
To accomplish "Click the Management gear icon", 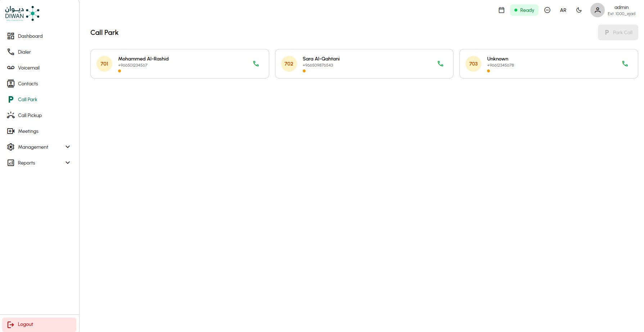I will point(11,147).
